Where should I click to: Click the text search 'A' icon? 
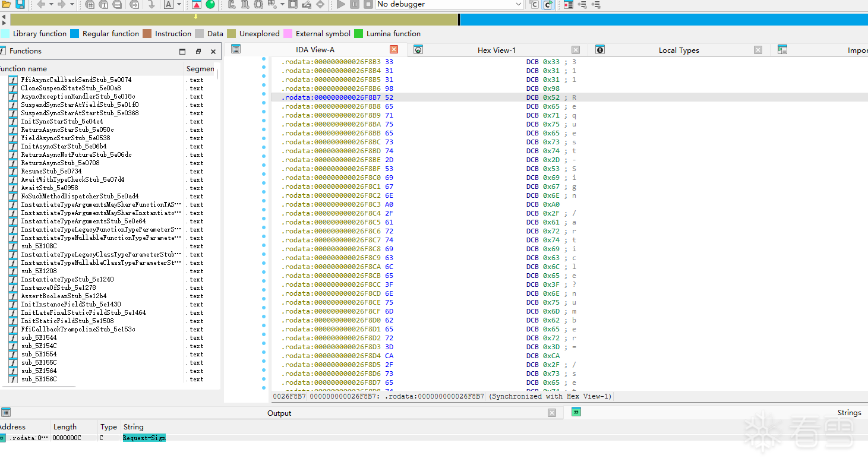(x=168, y=5)
